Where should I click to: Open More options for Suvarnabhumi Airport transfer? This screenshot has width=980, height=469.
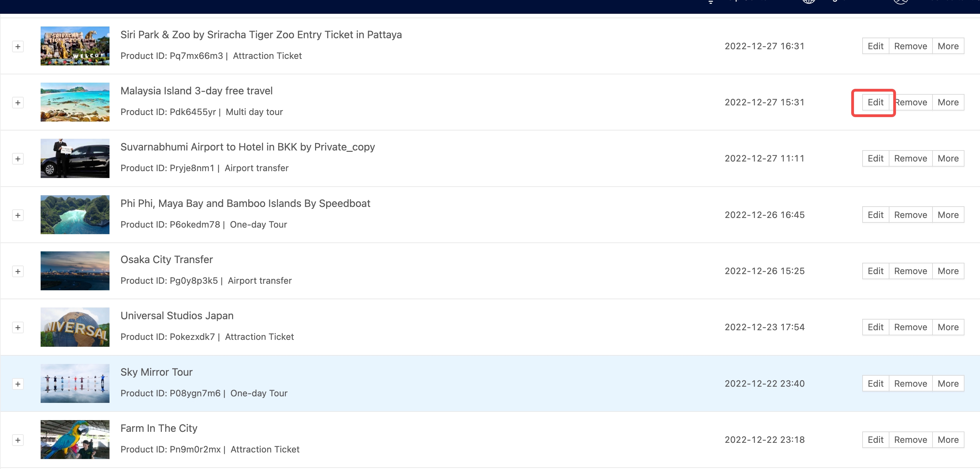coord(948,159)
